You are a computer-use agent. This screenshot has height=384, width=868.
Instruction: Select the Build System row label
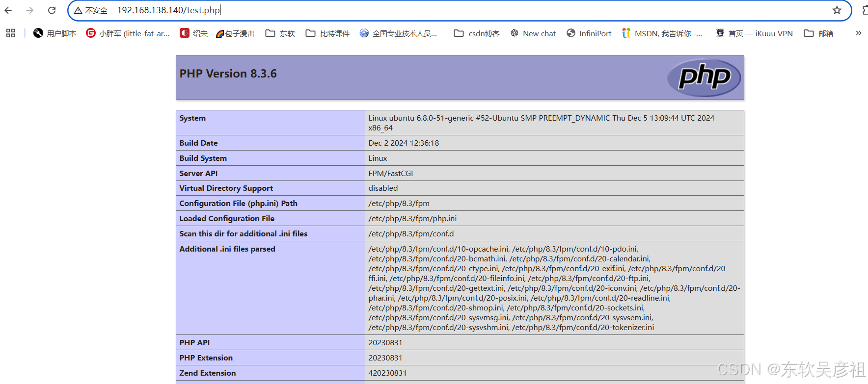(203, 158)
